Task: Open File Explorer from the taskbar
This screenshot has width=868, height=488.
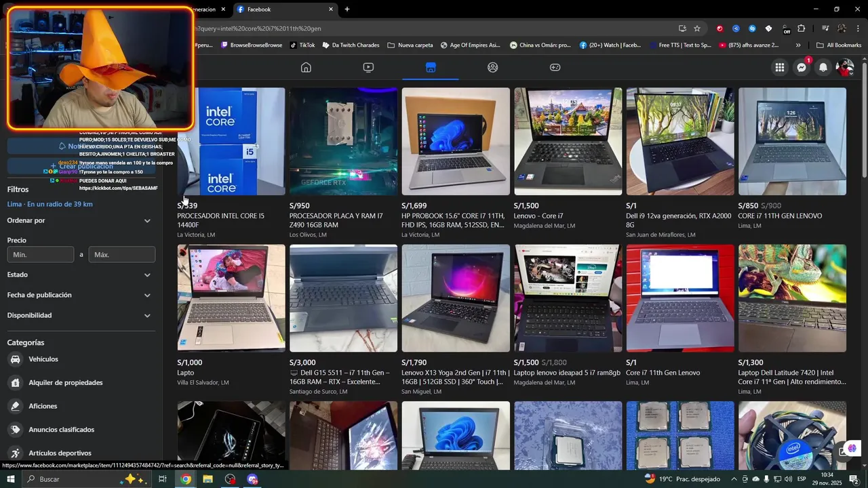Action: tap(208, 479)
